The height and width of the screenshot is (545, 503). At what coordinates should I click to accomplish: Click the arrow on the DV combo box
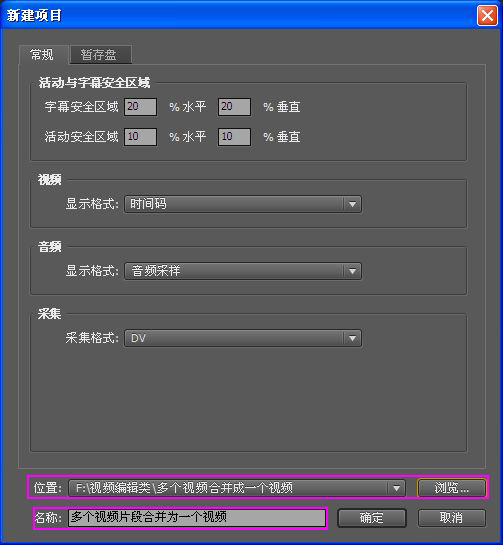(352, 338)
